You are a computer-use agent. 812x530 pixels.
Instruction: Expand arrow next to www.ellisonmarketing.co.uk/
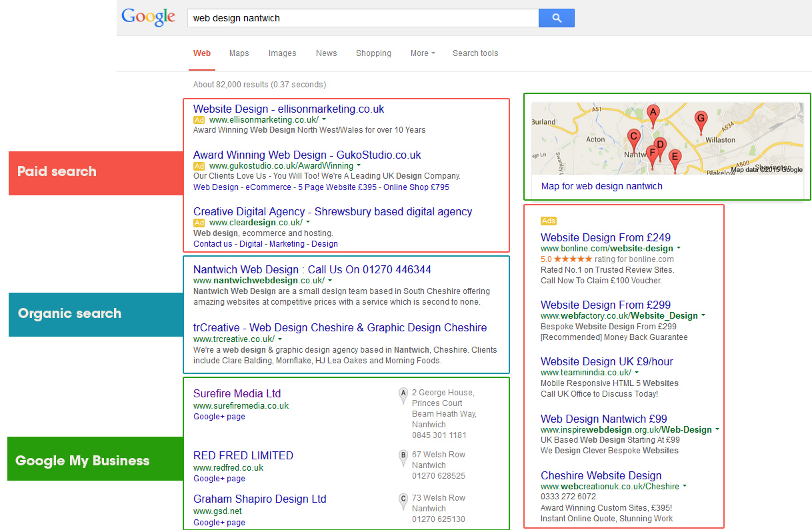point(324,119)
